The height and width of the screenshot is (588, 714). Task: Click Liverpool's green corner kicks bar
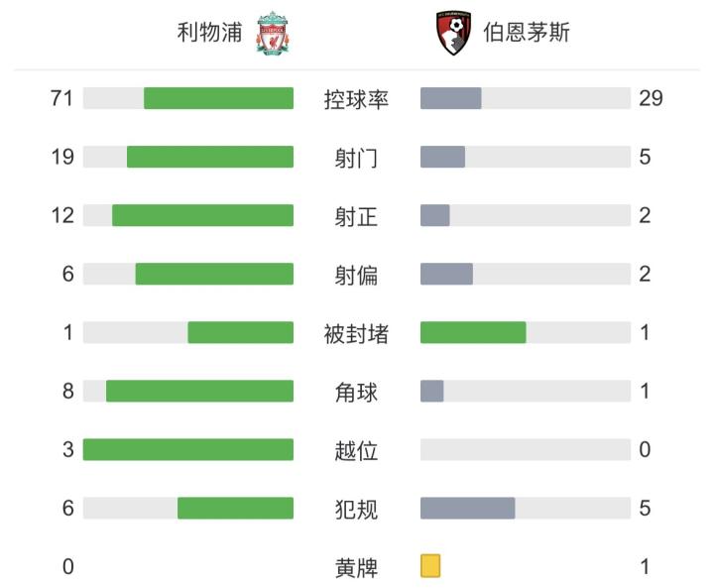coord(199,391)
